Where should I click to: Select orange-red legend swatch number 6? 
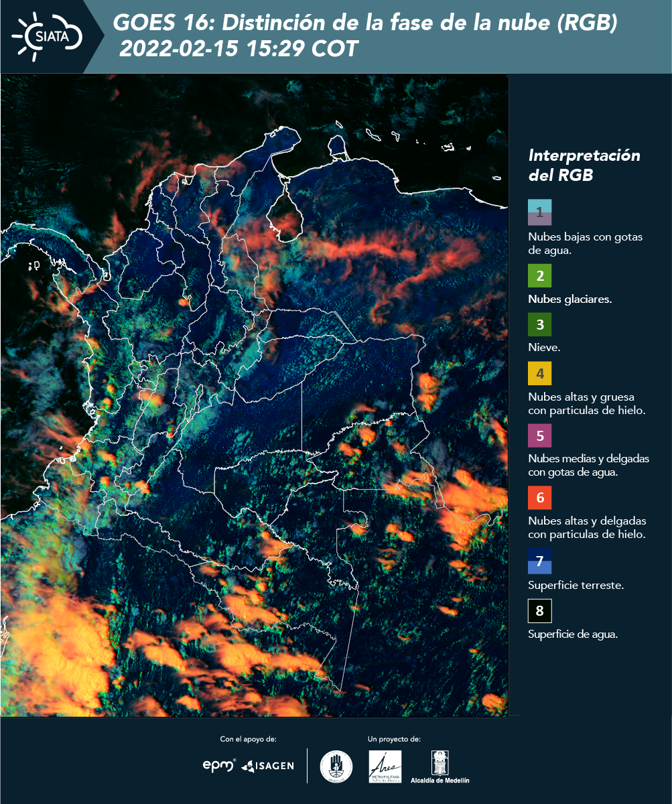point(539,498)
